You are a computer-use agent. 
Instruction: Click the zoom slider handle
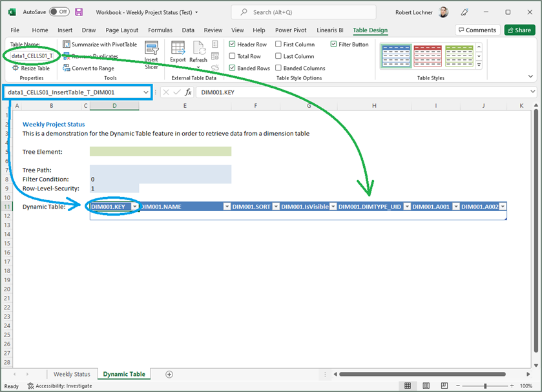click(485, 386)
